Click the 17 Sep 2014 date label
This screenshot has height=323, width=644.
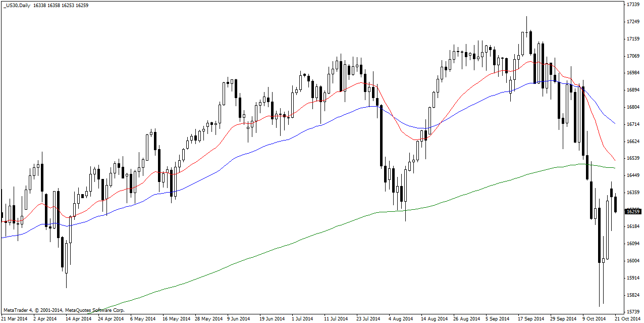click(x=531, y=319)
